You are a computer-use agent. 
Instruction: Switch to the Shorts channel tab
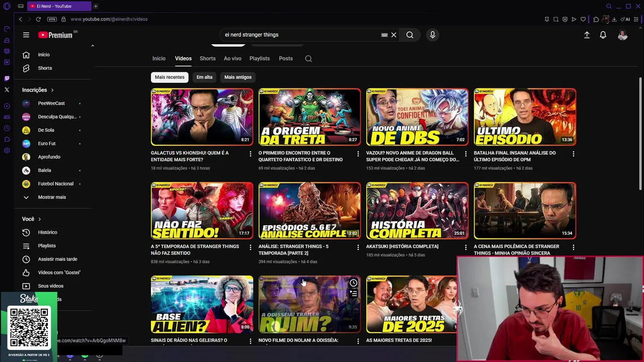[207, 58]
